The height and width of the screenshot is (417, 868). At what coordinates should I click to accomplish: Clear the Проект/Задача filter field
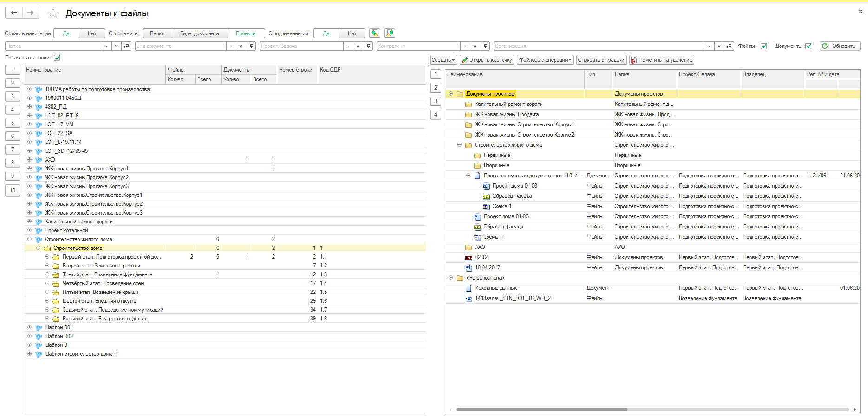(358, 46)
